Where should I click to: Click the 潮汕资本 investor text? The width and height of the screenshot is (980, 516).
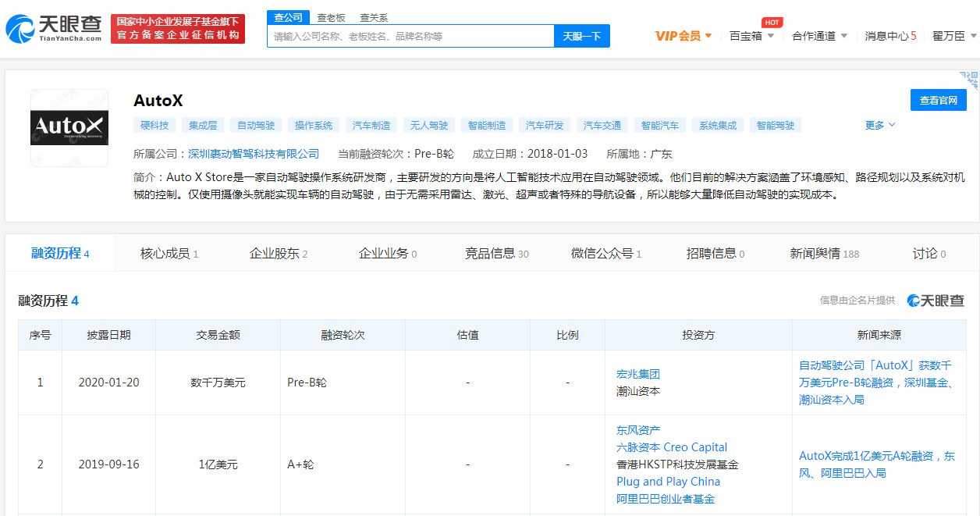tap(638, 391)
